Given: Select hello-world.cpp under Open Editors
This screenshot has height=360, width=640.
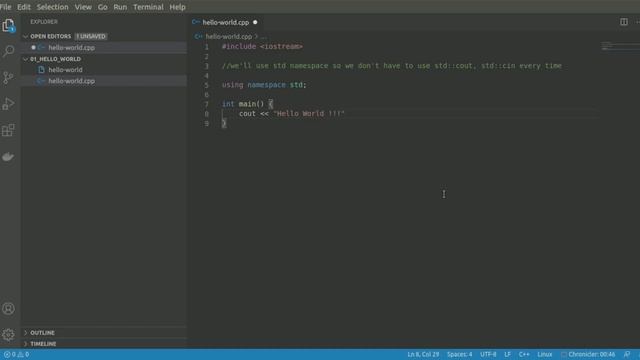Looking at the screenshot, I should [x=104, y=48].
